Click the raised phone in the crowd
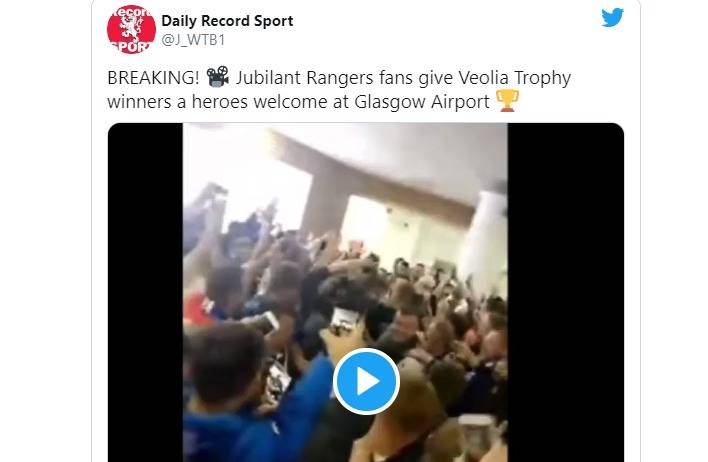Image resolution: width=708 pixels, height=462 pixels. tap(342, 322)
